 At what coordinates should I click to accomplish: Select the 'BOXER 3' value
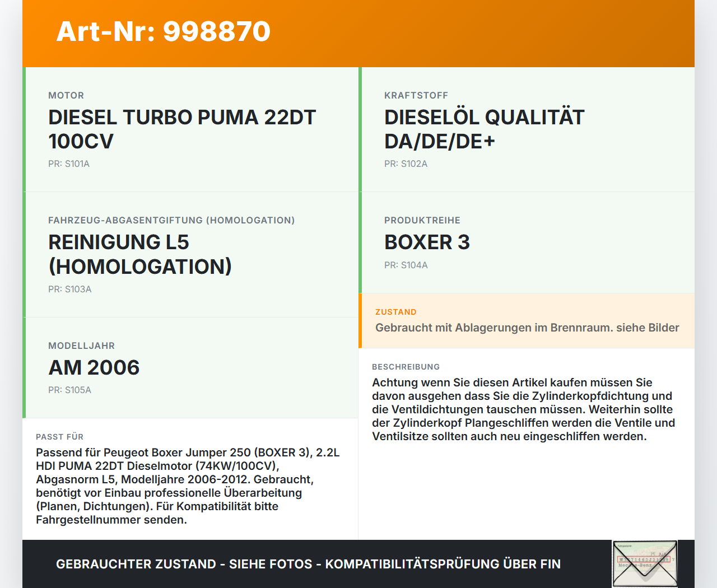427,242
